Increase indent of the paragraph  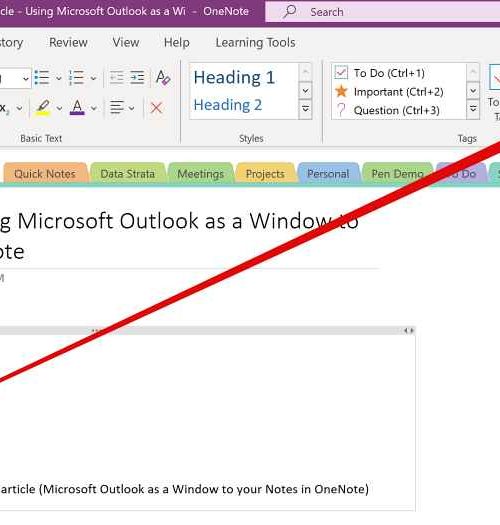pos(137,78)
